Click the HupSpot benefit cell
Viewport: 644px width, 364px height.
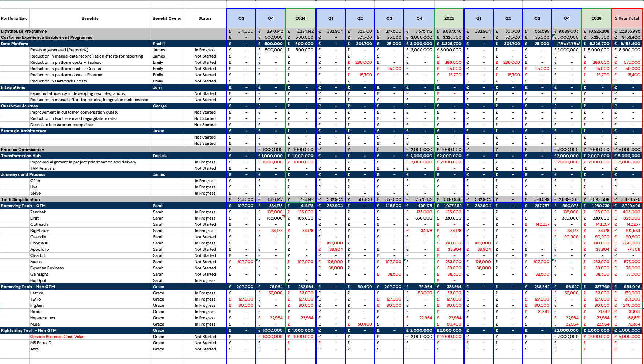pyautogui.click(x=40, y=280)
